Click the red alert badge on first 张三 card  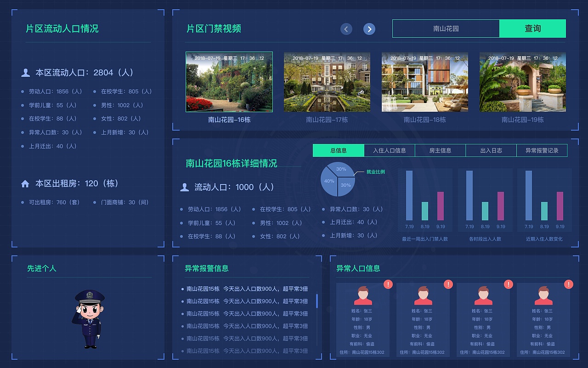coord(387,284)
